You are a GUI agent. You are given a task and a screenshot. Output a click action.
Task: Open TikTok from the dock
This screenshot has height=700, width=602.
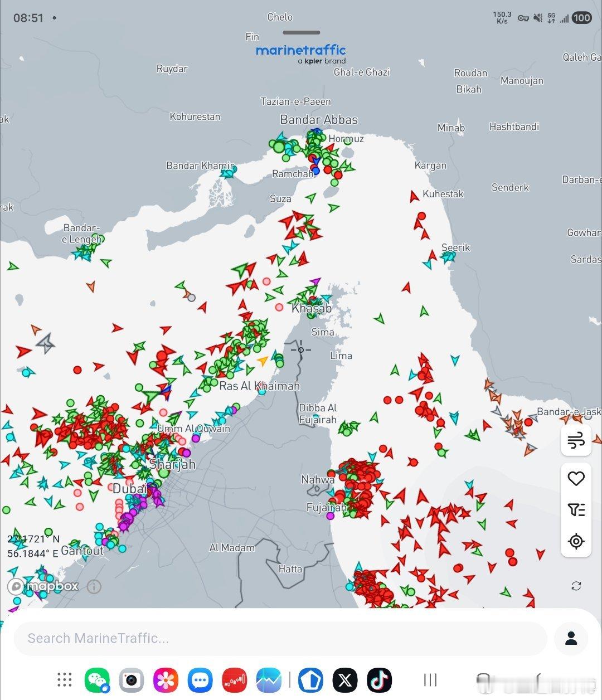(x=380, y=680)
